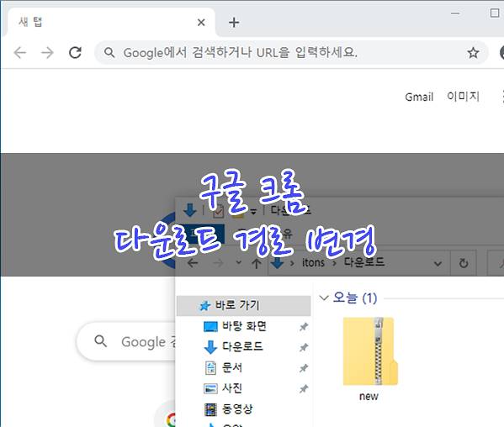Expand Explorer address bar history dropdown
The width and height of the screenshot is (504, 427).
pyautogui.click(x=438, y=264)
